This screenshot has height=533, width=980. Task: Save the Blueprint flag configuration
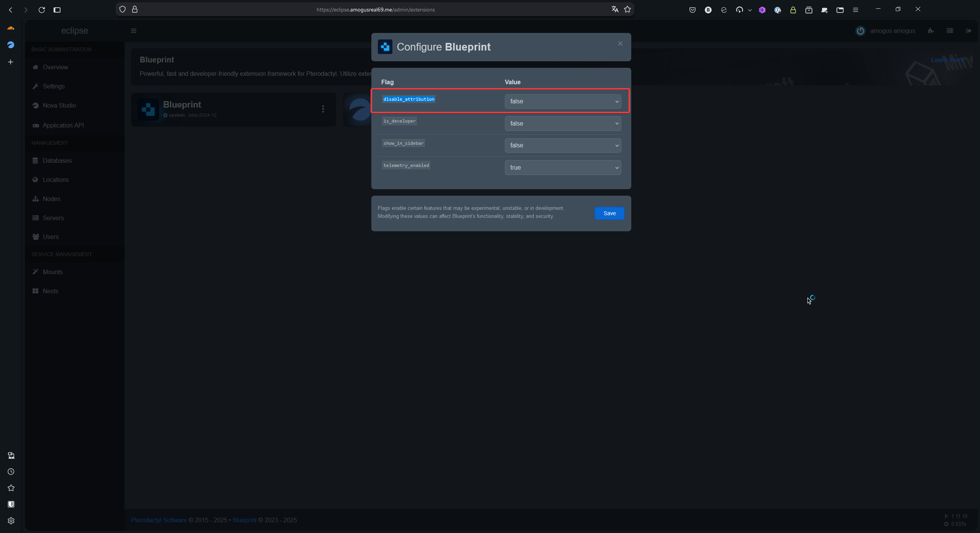609,213
